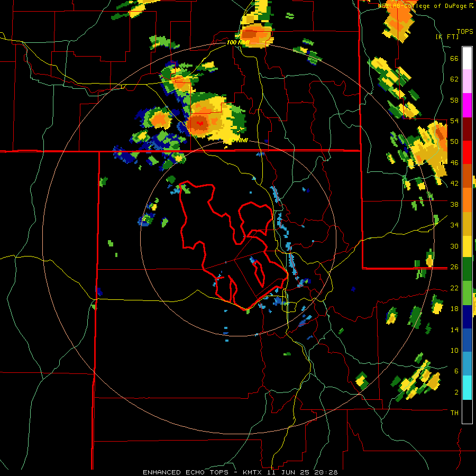Image resolution: width=476 pixels, height=476 pixels.
Task: Click the white swatch at 66 kft
Action: tap(467, 58)
